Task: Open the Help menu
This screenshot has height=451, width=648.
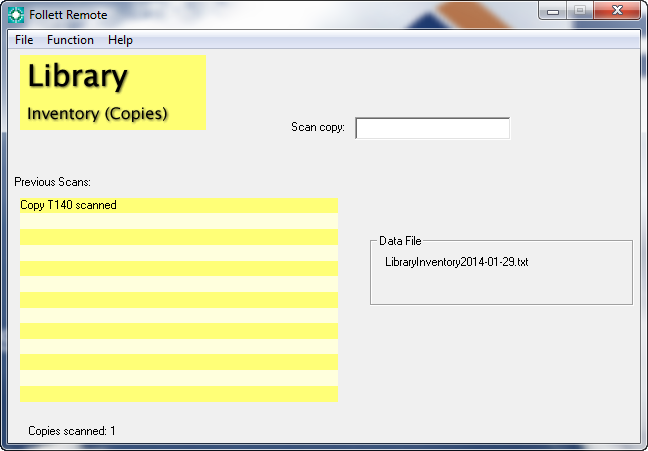Action: pyautogui.click(x=120, y=40)
